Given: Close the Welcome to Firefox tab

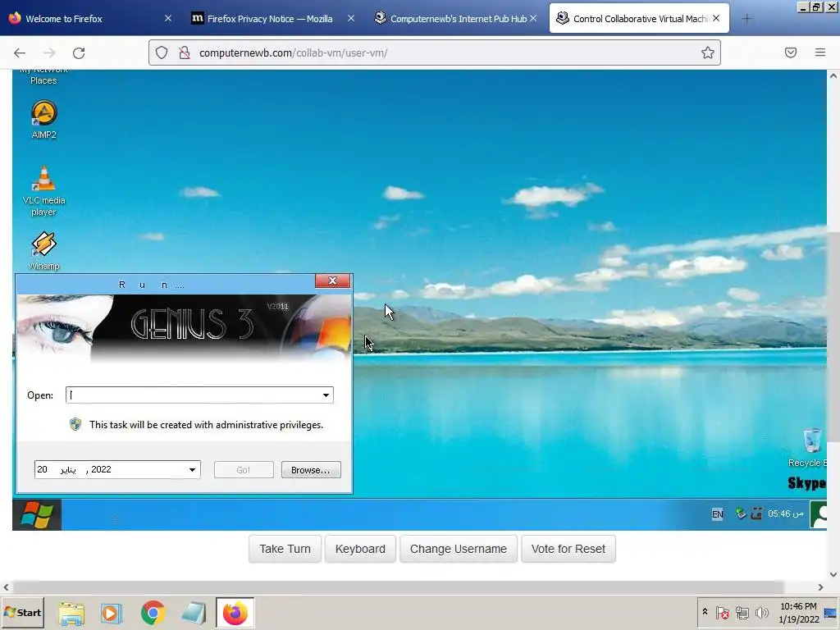Looking at the screenshot, I should click(167, 18).
